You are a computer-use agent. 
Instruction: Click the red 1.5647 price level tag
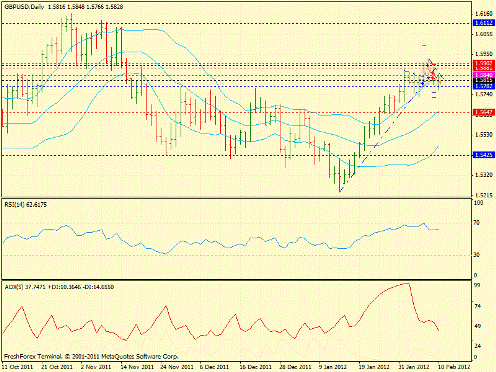tap(483, 112)
